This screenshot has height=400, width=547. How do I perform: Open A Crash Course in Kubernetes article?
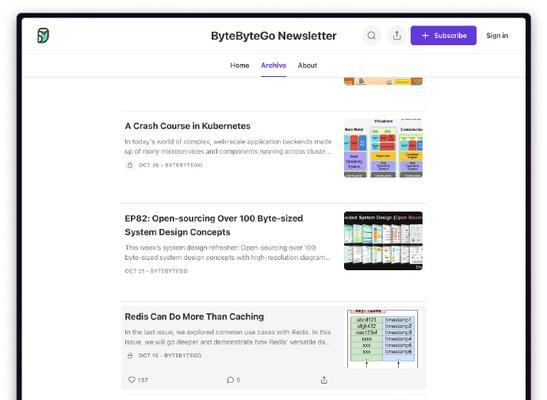point(188,126)
